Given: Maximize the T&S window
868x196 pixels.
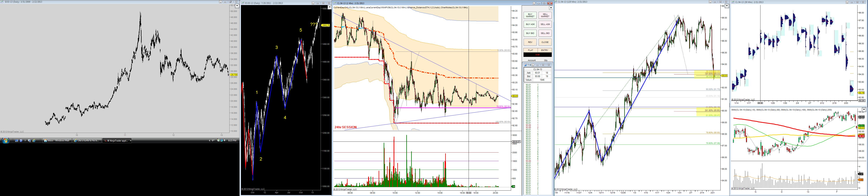Looking at the screenshot, I should click(x=543, y=65).
